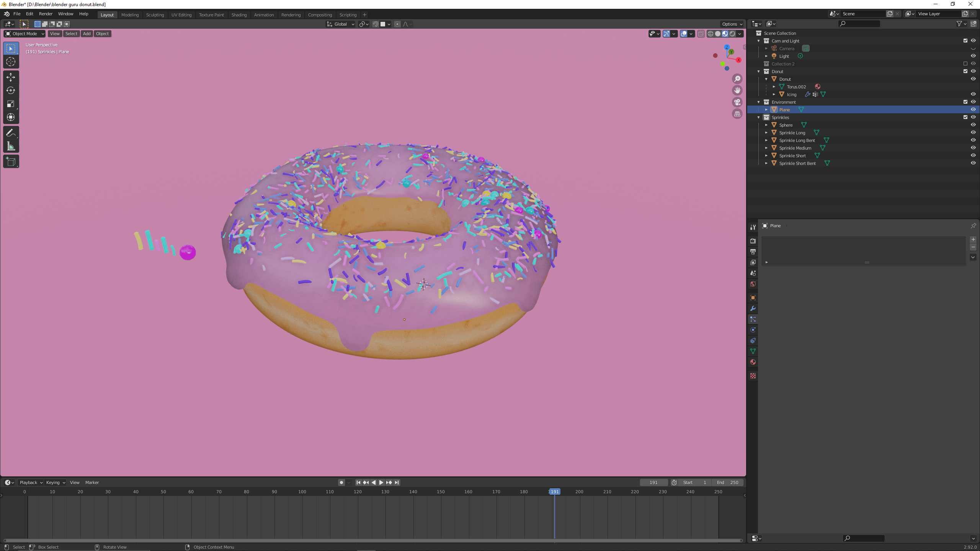Open the Modifier properties wrench tab

coord(753,308)
